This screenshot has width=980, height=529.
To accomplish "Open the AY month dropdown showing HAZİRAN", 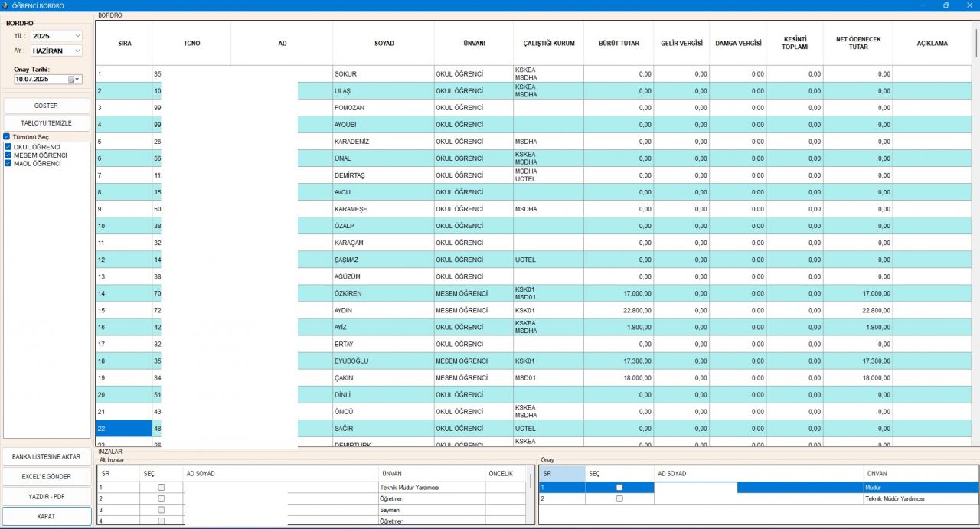I will tap(77, 51).
